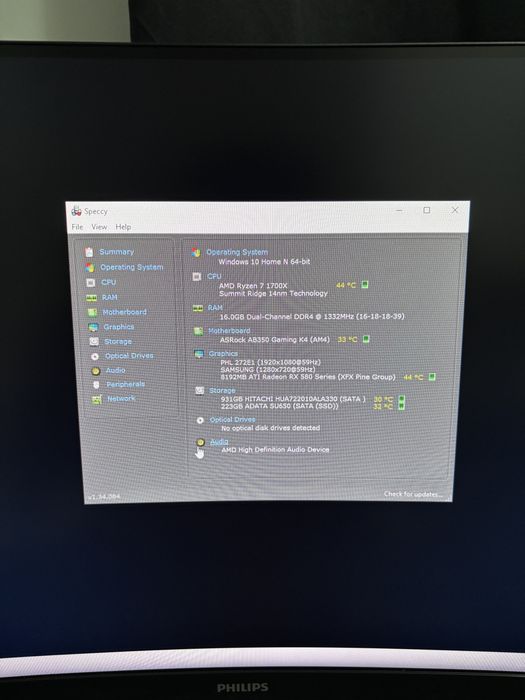The image size is (525, 700).
Task: Click the Audio heading link in summary
Action: [219, 442]
